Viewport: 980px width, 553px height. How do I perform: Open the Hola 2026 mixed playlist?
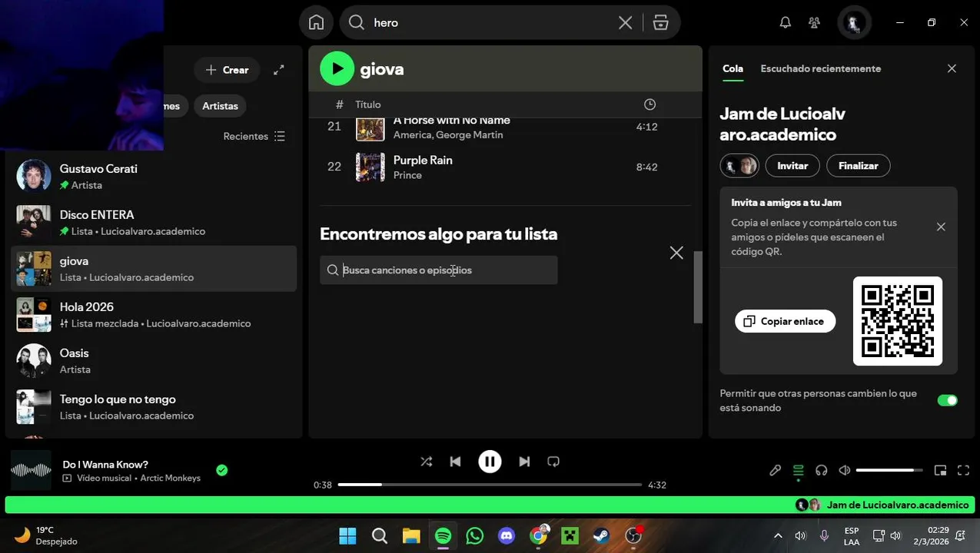click(x=154, y=315)
